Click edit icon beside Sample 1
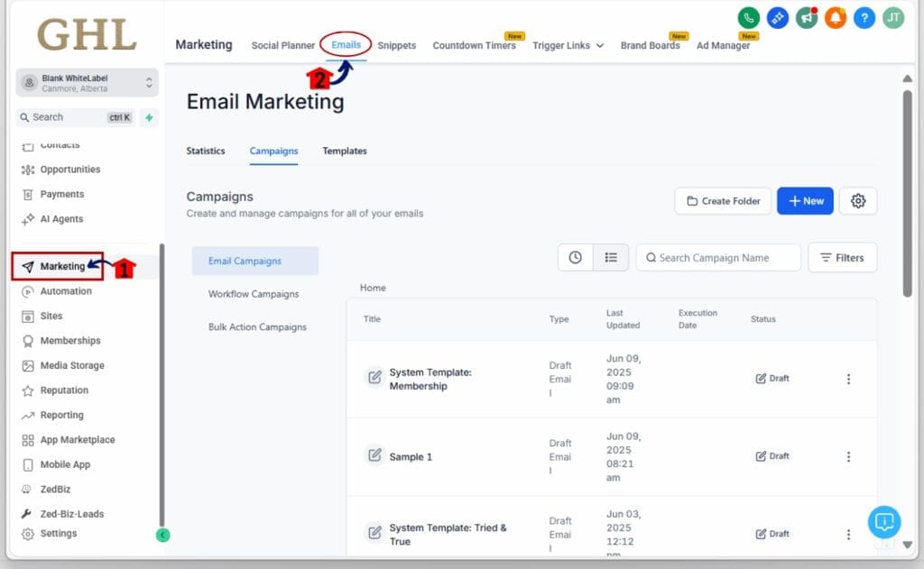924x569 pixels. pyautogui.click(x=374, y=454)
